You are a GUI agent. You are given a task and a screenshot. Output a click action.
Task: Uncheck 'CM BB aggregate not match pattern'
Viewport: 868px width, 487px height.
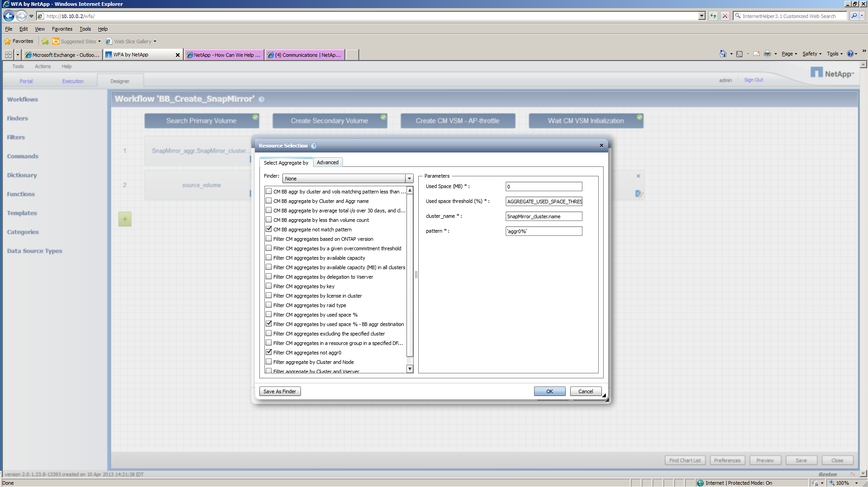tap(269, 229)
